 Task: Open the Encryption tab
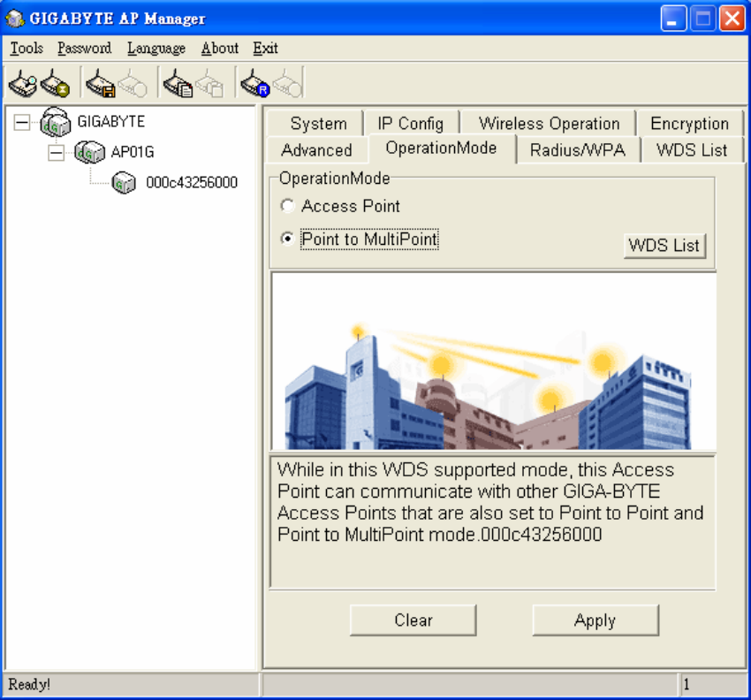coord(689,123)
